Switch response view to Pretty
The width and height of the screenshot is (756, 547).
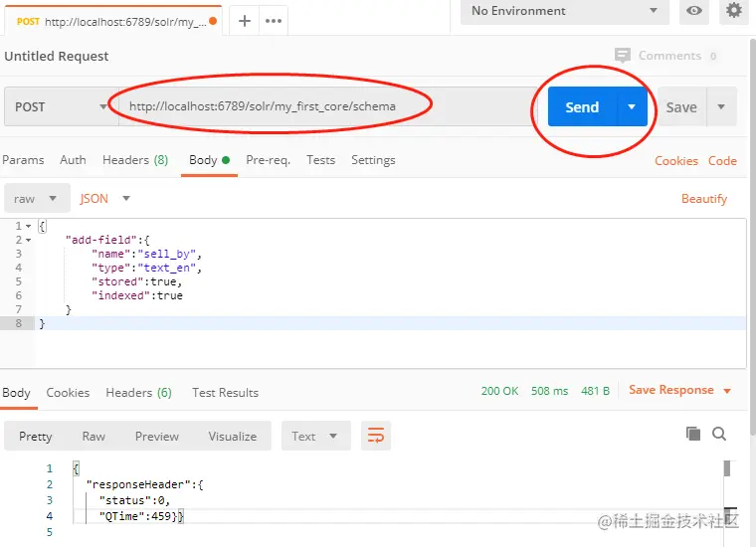[x=35, y=437]
